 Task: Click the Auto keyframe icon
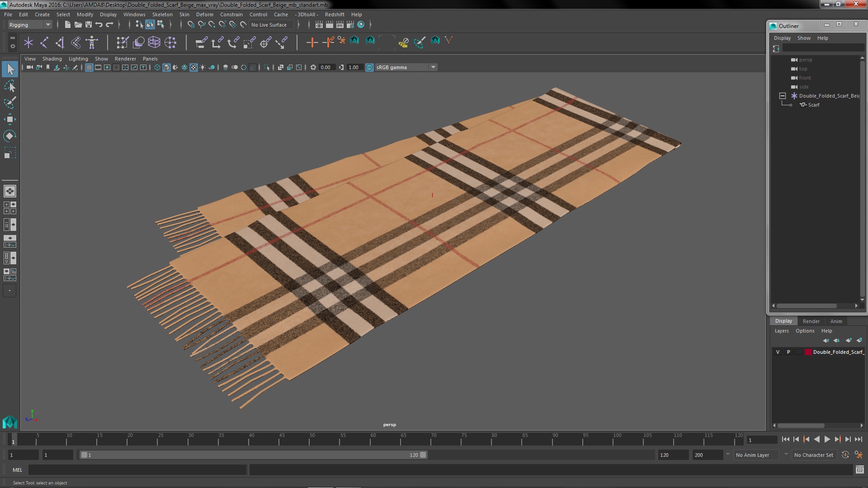point(845,455)
